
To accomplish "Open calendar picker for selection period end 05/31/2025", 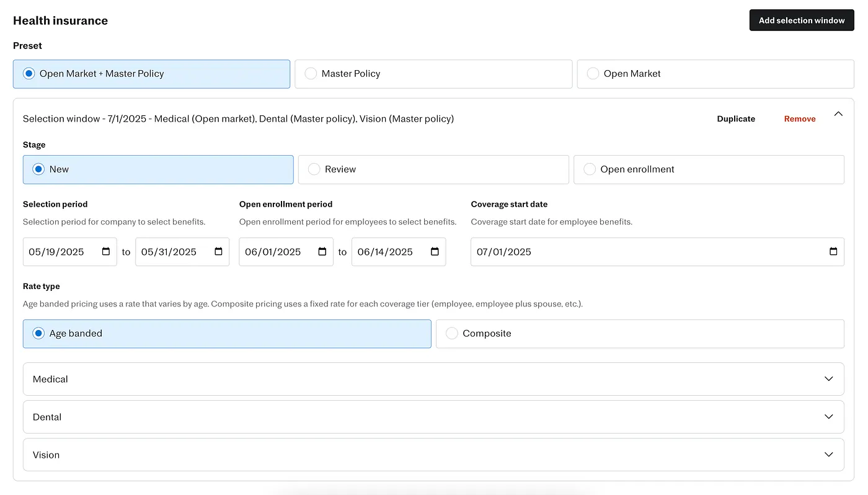I will [218, 252].
